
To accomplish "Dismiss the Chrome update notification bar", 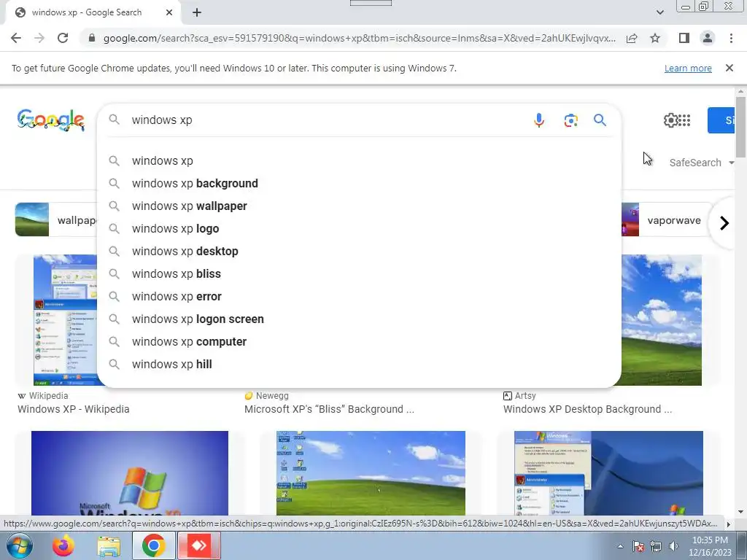I will point(729,68).
